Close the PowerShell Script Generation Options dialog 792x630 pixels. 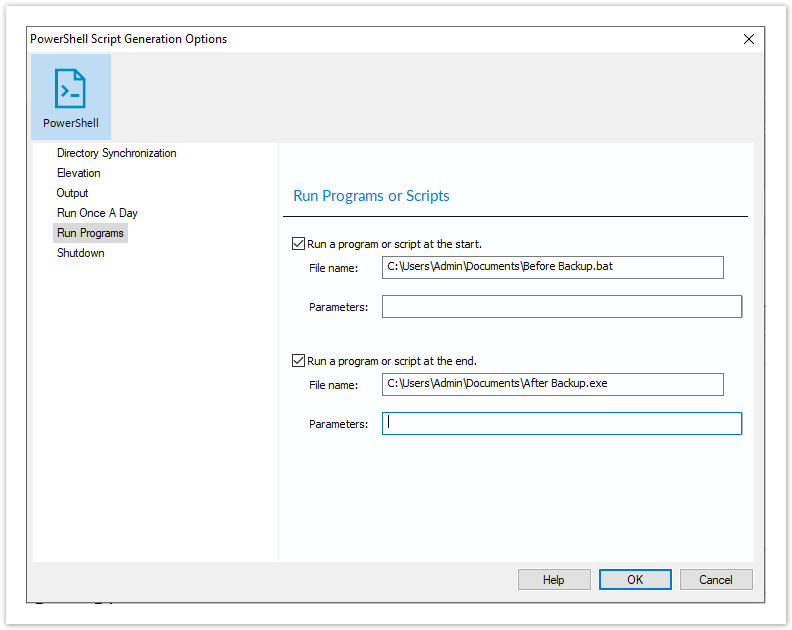coord(749,39)
